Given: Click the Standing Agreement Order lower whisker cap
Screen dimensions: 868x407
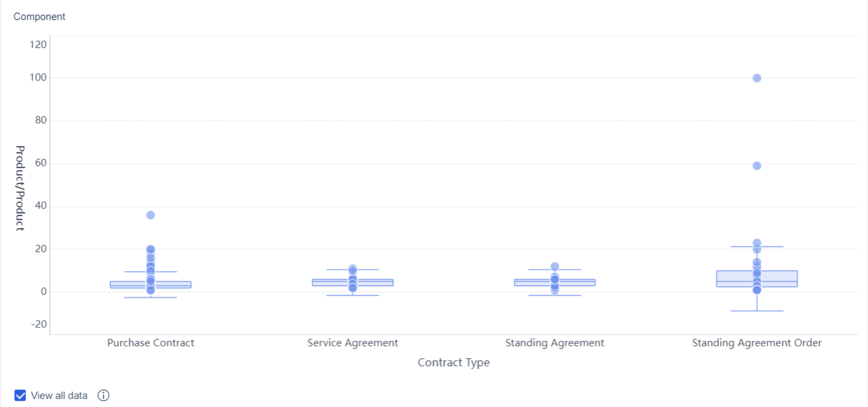Looking at the screenshot, I should [x=757, y=311].
